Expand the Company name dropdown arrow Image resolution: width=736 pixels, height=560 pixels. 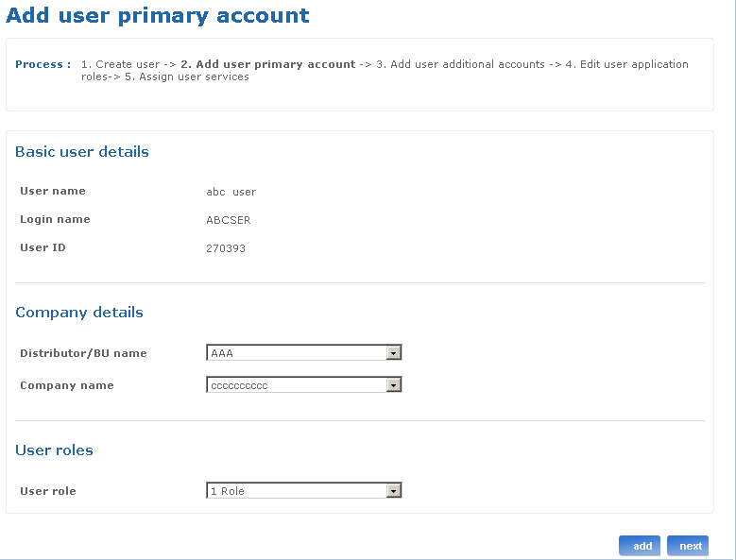coord(395,385)
